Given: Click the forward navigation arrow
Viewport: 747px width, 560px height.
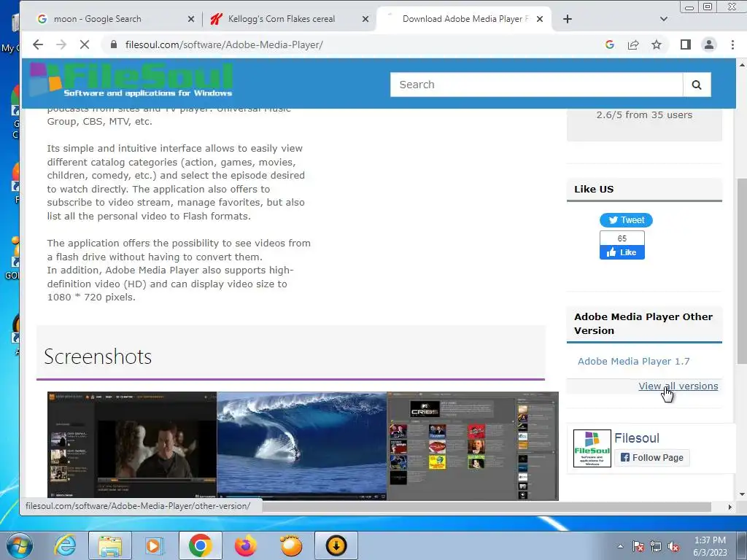Looking at the screenshot, I should tap(61, 44).
